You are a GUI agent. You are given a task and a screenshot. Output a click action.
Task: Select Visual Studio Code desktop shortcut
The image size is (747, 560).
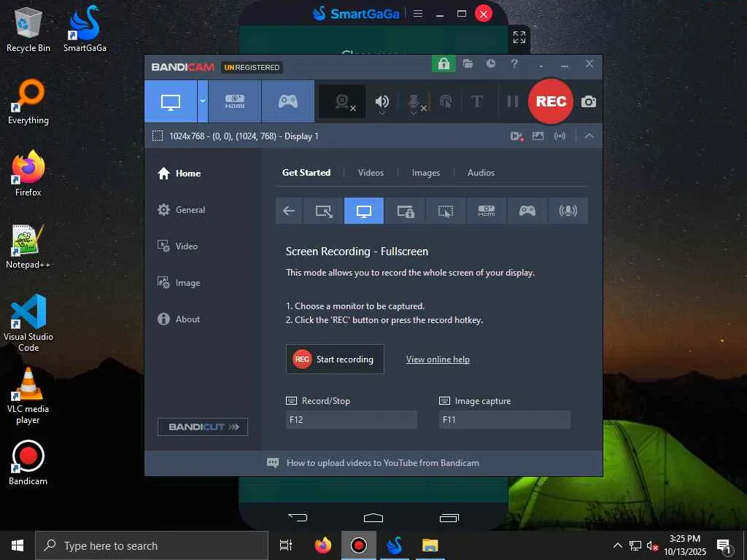[28, 323]
